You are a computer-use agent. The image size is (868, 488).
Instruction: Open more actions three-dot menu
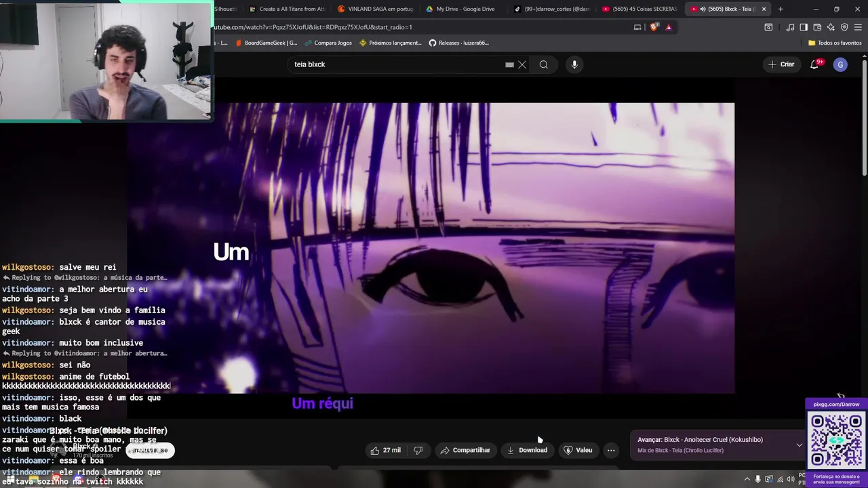611,450
